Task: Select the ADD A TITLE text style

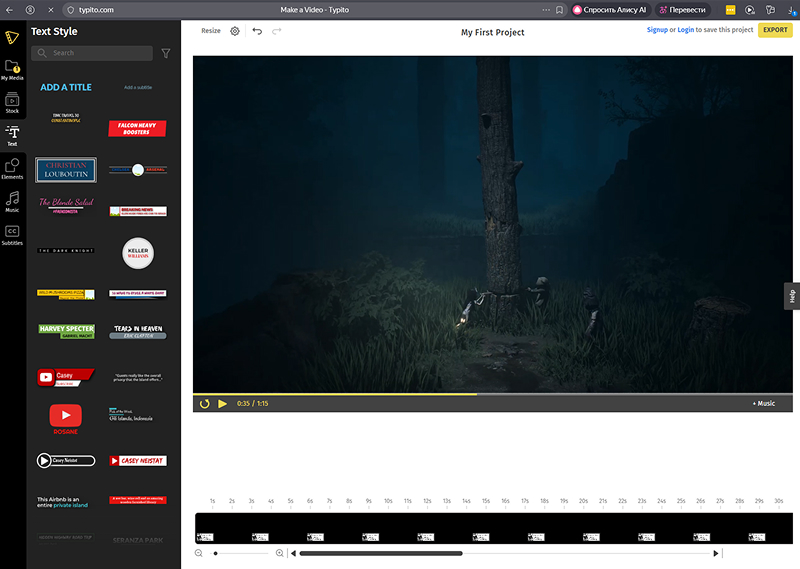Action: click(x=66, y=87)
